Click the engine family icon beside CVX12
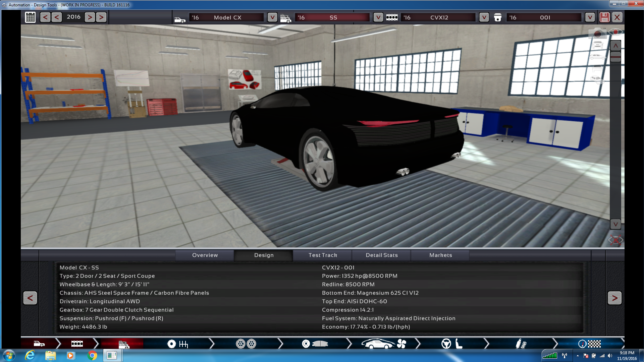Viewport: 644px width, 362px height. tap(391, 17)
